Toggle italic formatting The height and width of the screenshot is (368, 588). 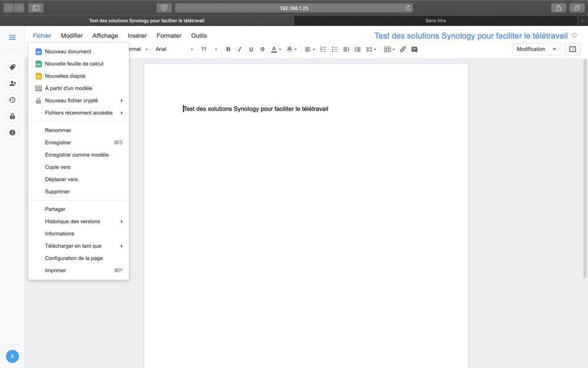240,49
